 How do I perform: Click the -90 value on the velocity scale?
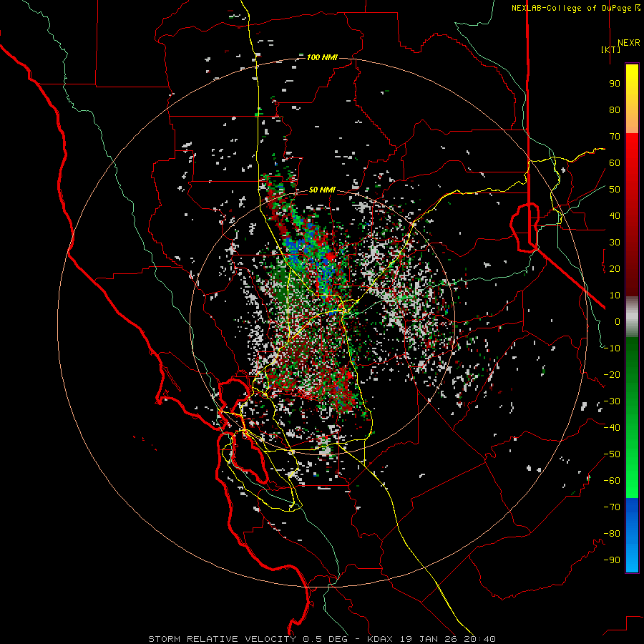point(612,560)
